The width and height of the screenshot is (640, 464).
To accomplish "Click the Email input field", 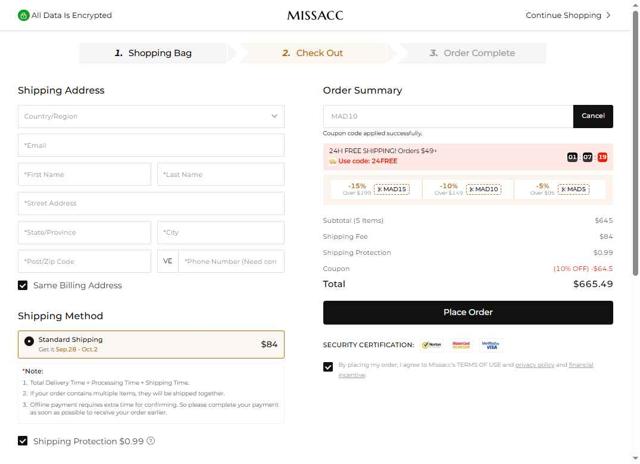I will (x=151, y=145).
